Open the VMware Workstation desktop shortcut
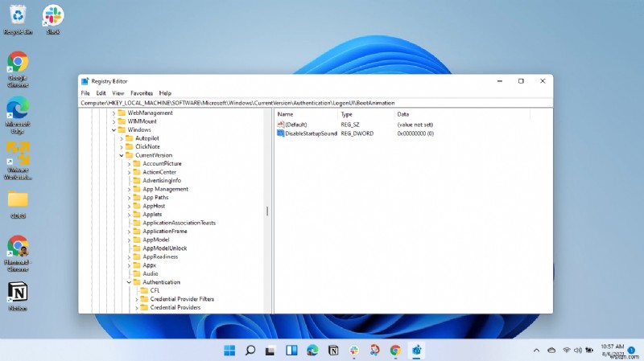Viewport: 644px width, 361px height. (18, 162)
